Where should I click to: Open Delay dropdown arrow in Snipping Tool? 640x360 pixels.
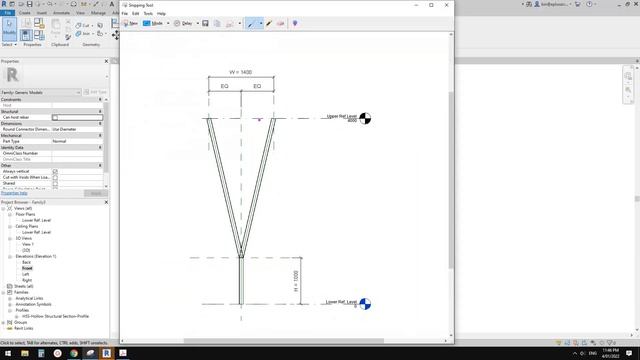click(198, 24)
